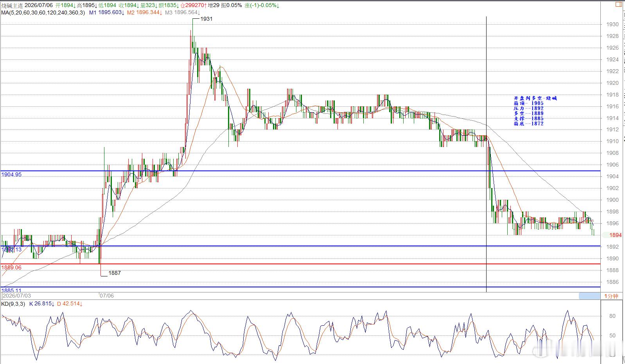Screen dimensions: 625x364
Task: Click the low price 低1894
Action: tap(108, 5)
